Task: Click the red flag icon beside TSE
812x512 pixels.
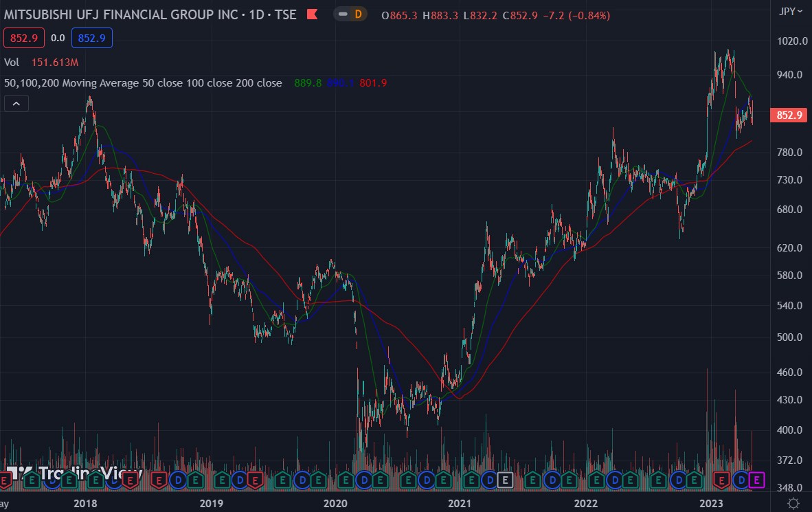Action: click(312, 14)
